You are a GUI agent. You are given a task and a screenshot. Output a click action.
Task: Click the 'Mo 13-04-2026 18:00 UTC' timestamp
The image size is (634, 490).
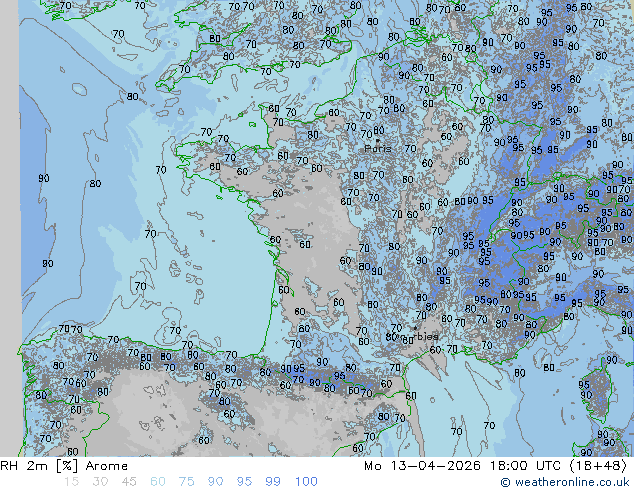pos(462,466)
